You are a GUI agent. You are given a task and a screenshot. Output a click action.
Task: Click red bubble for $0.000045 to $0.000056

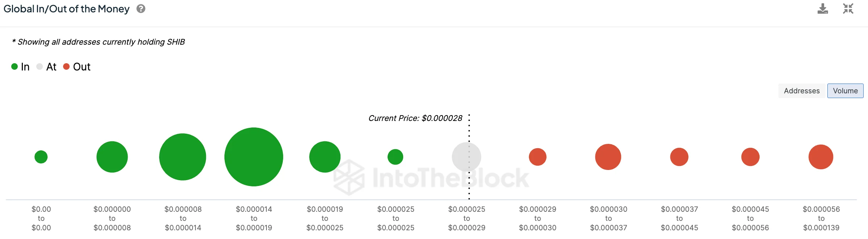pos(750,157)
